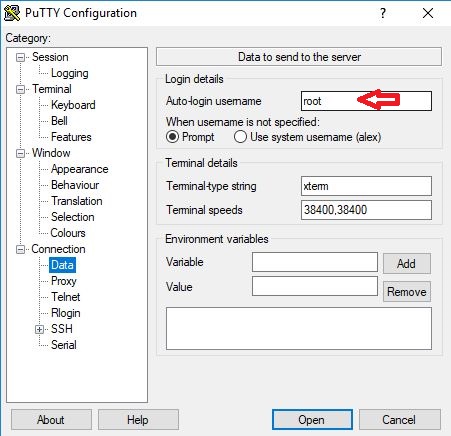Select Keyboard in the category tree
The width and height of the screenshot is (451, 436).
pos(73,105)
